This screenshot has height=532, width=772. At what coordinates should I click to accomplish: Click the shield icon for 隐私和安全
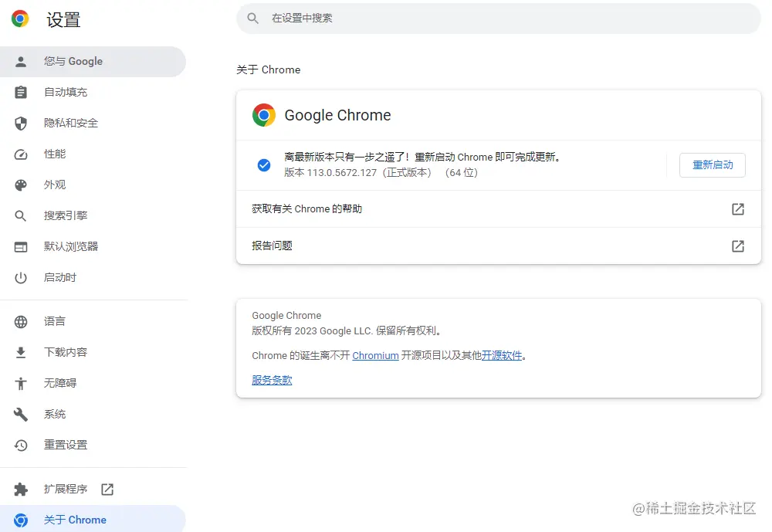click(21, 124)
